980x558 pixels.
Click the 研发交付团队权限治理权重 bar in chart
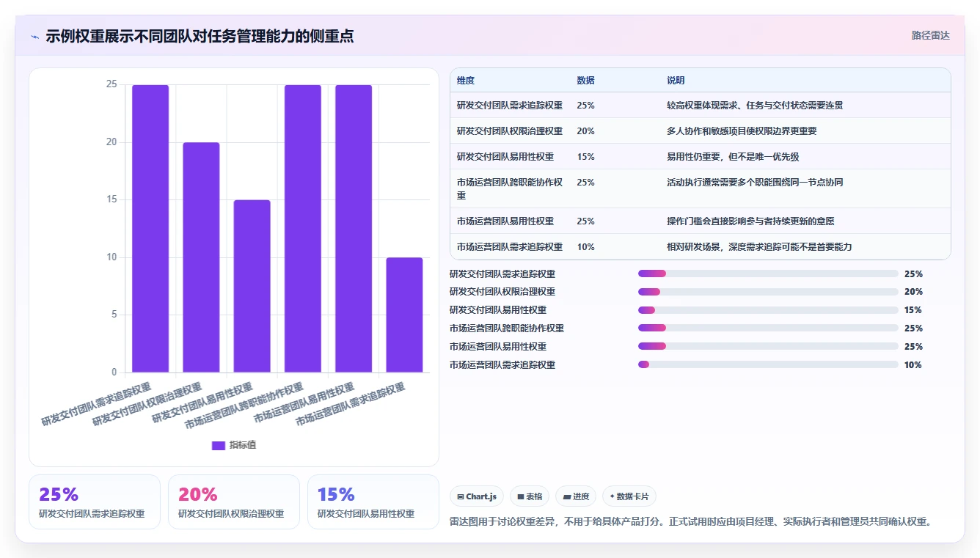[x=201, y=257]
